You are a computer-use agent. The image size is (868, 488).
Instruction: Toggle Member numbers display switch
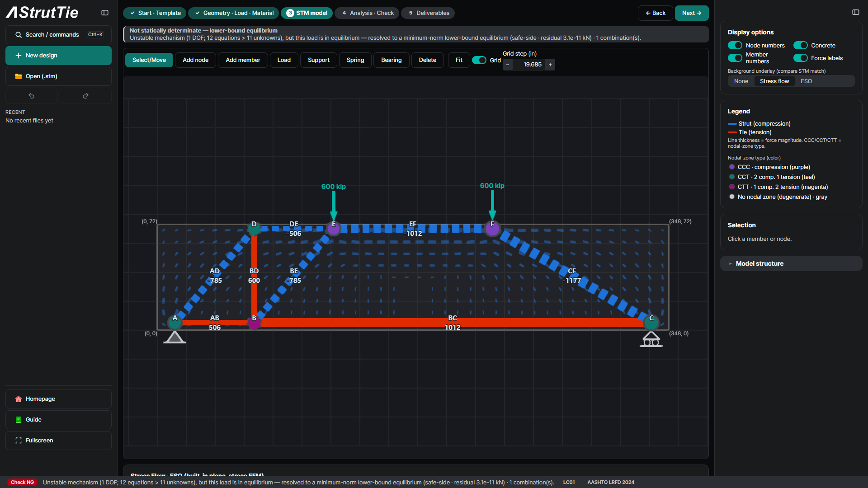tap(735, 58)
